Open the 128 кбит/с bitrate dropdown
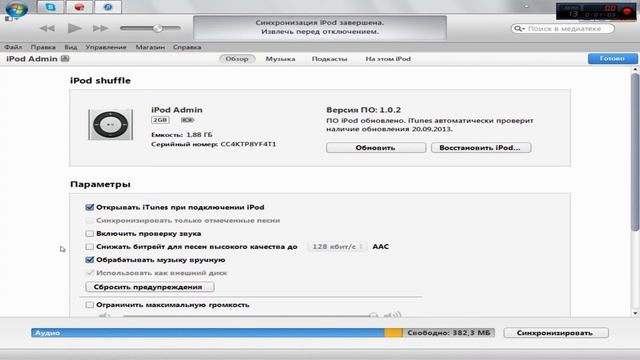 pyautogui.click(x=338, y=247)
